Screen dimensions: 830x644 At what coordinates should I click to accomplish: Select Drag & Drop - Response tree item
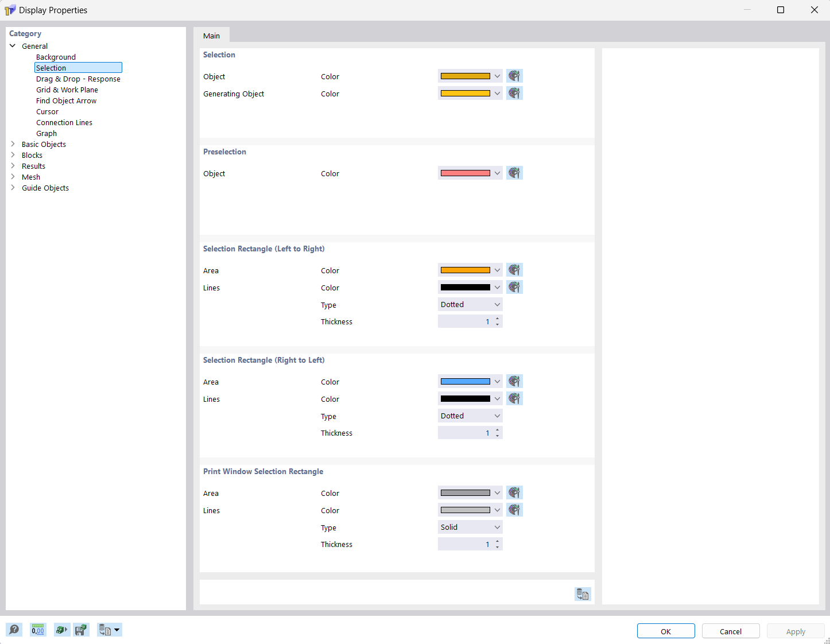[x=78, y=79]
